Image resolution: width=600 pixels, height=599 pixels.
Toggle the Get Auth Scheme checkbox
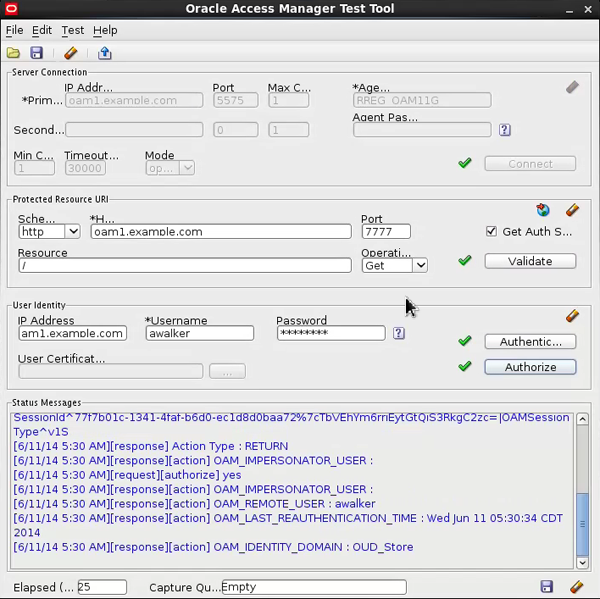point(491,231)
